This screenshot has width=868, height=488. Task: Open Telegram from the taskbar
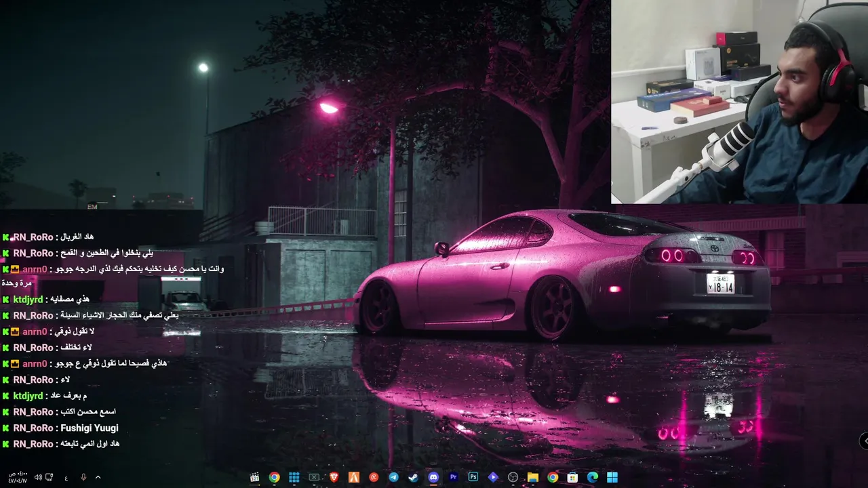pyautogui.click(x=393, y=477)
